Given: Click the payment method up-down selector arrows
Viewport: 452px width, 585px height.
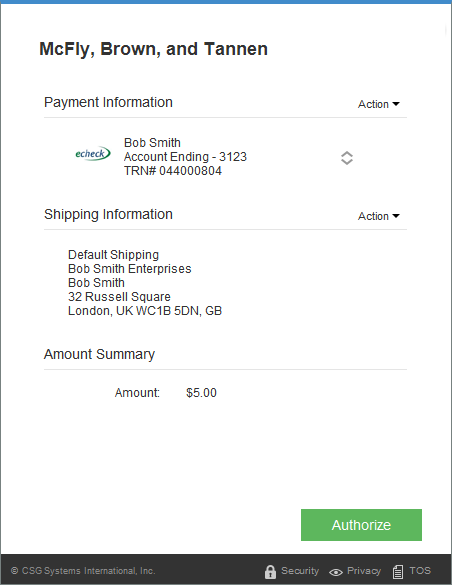Looking at the screenshot, I should (347, 158).
